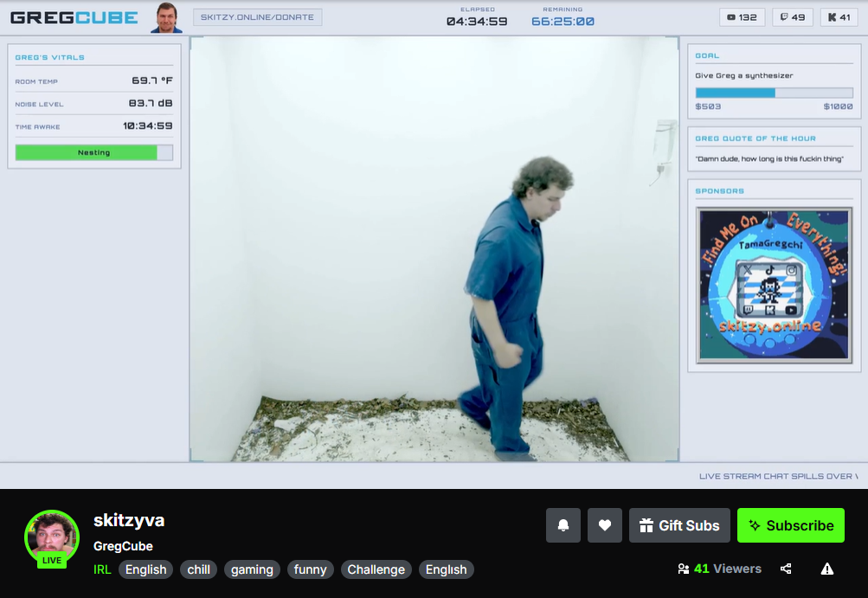The width and height of the screenshot is (868, 598).
Task: Click the SPONSORS heading
Action: point(720,191)
